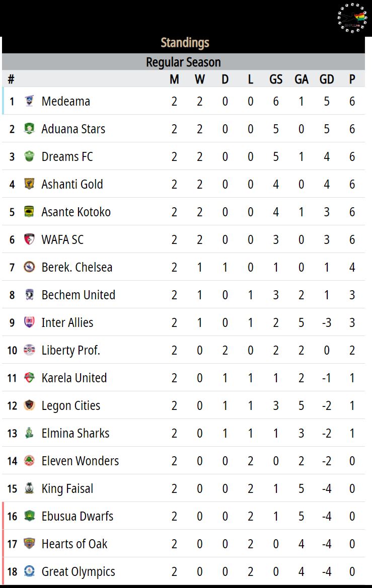Open the Bechem United team link
The height and width of the screenshot is (588, 372).
pyautogui.click(x=79, y=295)
